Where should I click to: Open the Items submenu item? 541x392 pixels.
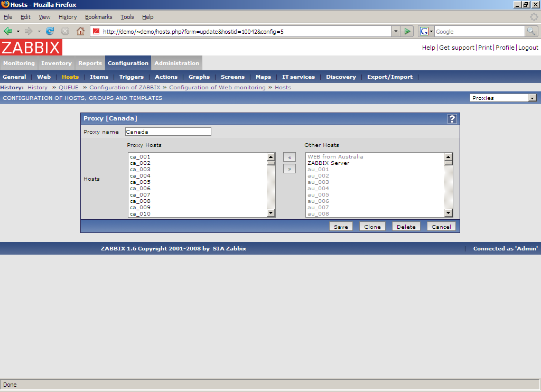(99, 77)
